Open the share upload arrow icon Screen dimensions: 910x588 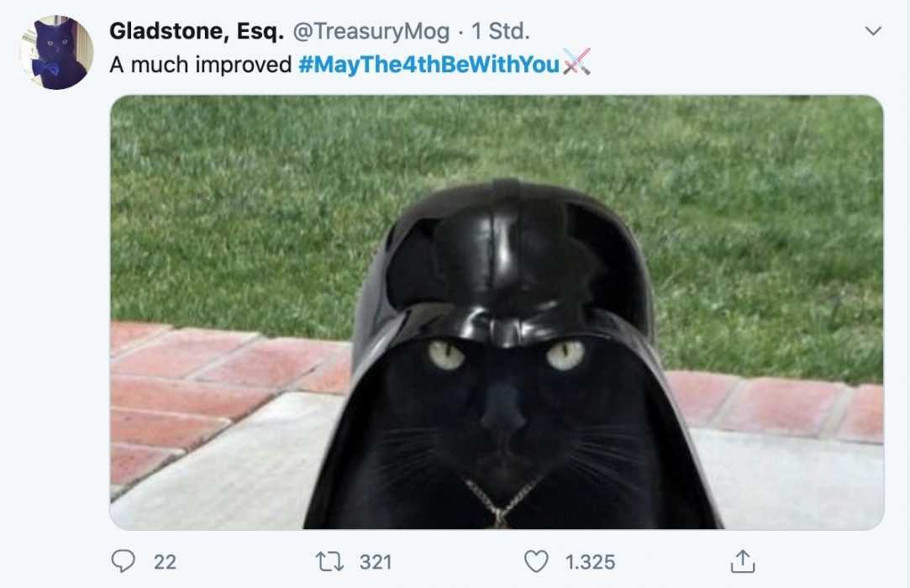point(742,561)
